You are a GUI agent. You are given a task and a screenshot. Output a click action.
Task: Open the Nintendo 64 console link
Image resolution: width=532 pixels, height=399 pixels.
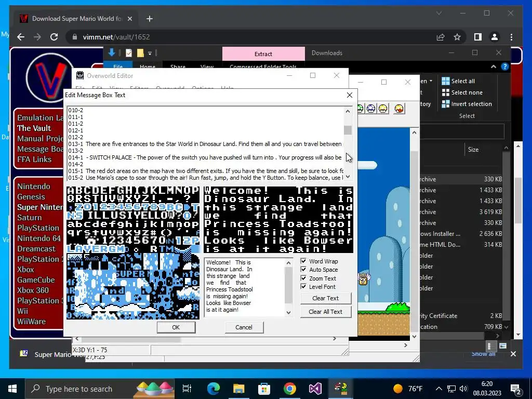pos(39,238)
